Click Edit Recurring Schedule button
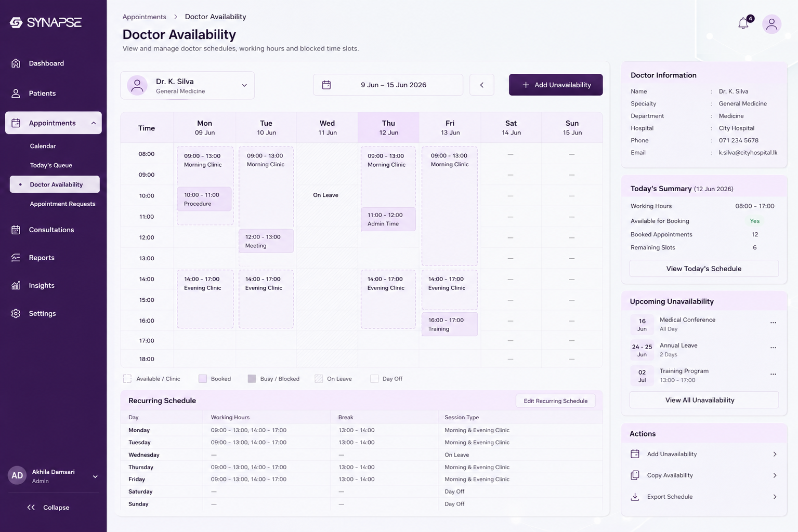Screen dimensions: 798x532 pyautogui.click(x=556, y=401)
